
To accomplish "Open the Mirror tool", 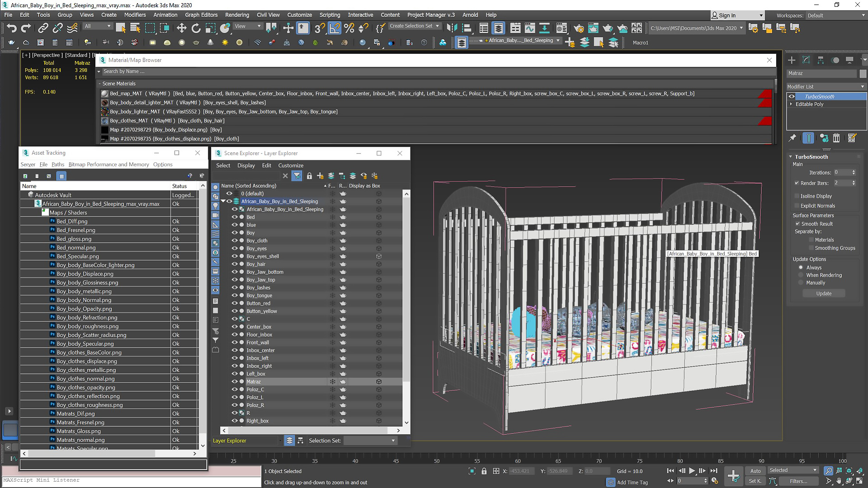I will (x=451, y=28).
